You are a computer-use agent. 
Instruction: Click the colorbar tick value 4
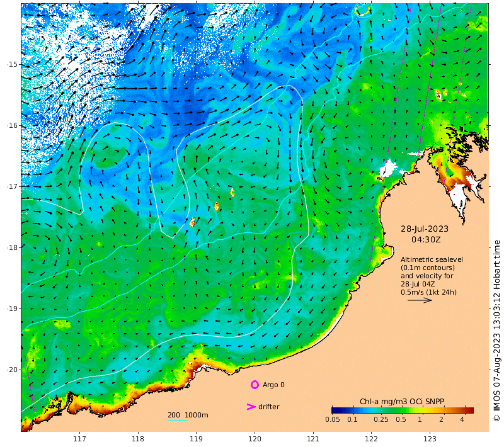pyautogui.click(x=462, y=419)
